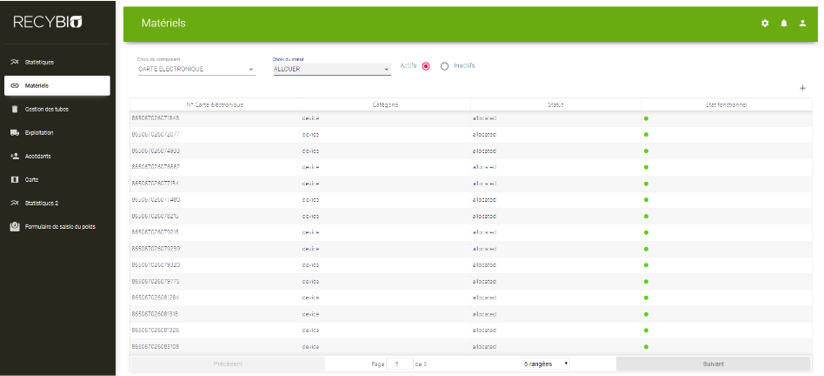Open the notifications bell icon
The image size is (824, 376).
coord(784,23)
